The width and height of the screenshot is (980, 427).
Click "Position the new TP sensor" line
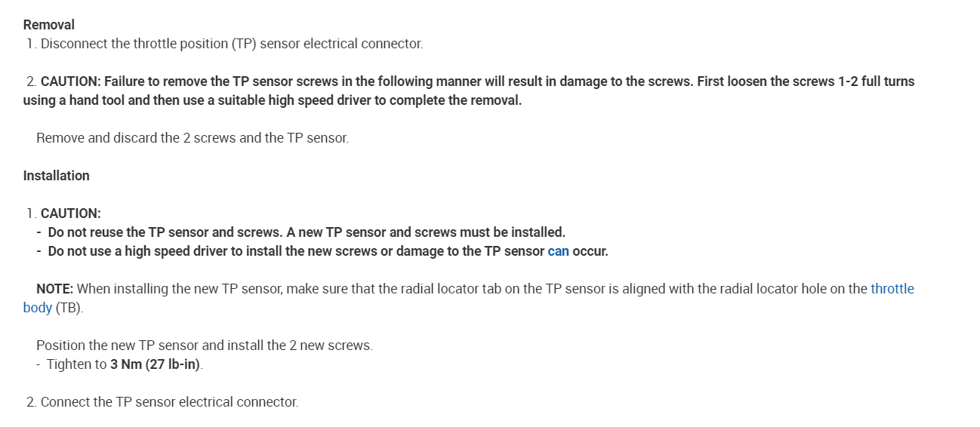click(x=205, y=346)
